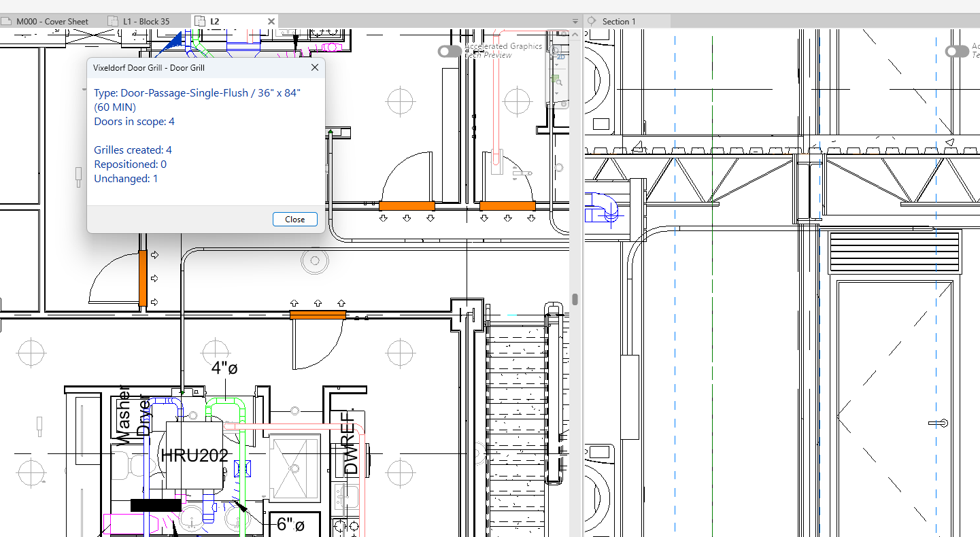Click the Close button in the dialog
This screenshot has height=537, width=980.
tap(295, 219)
